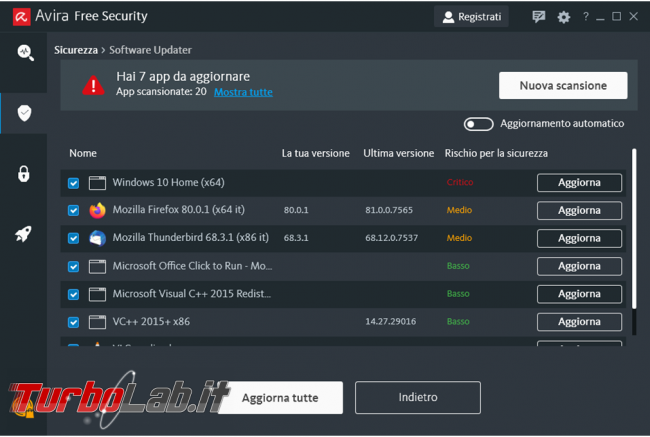Viewport: 650px width, 437px height.
Task: Click Basso risk label for Microsoft Office
Action: coord(458,266)
